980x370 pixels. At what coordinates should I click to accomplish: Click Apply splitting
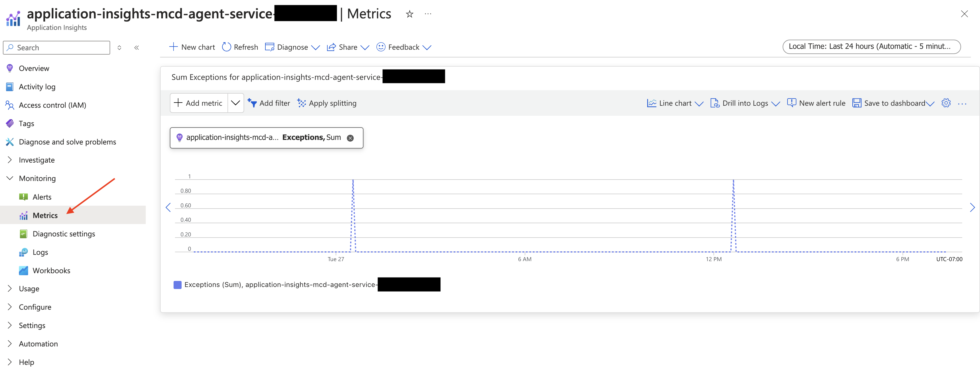(327, 103)
